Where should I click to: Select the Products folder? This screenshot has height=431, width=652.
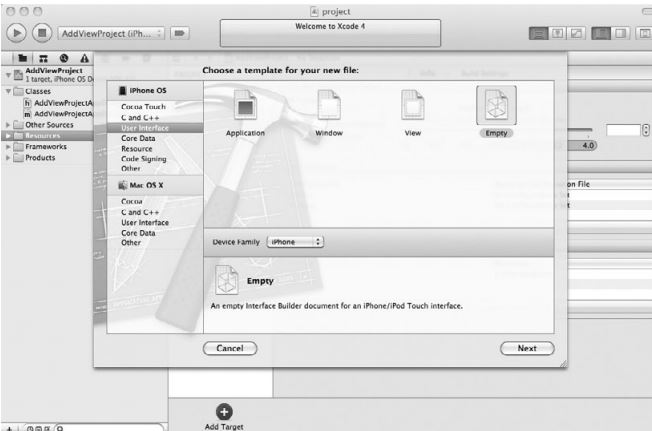pos(34,158)
